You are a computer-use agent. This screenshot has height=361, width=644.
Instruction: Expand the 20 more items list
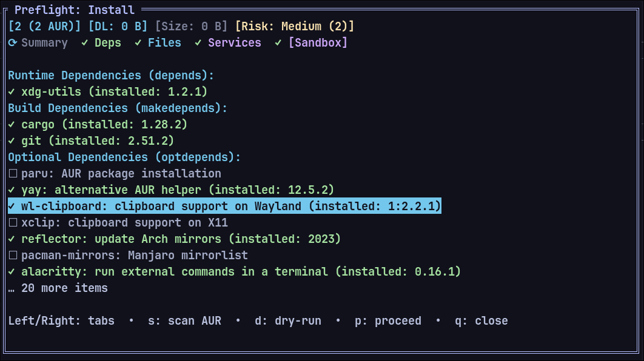pyautogui.click(x=58, y=288)
